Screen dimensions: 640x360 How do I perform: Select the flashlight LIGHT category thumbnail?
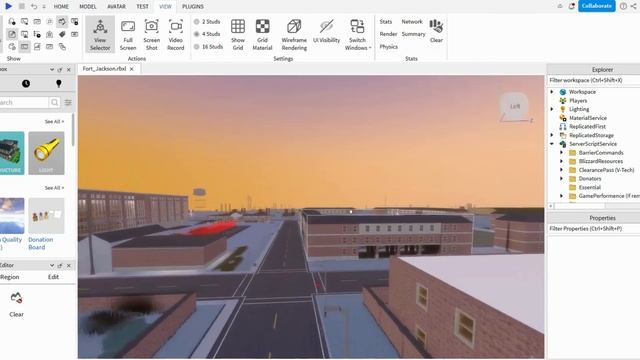pyautogui.click(x=46, y=153)
